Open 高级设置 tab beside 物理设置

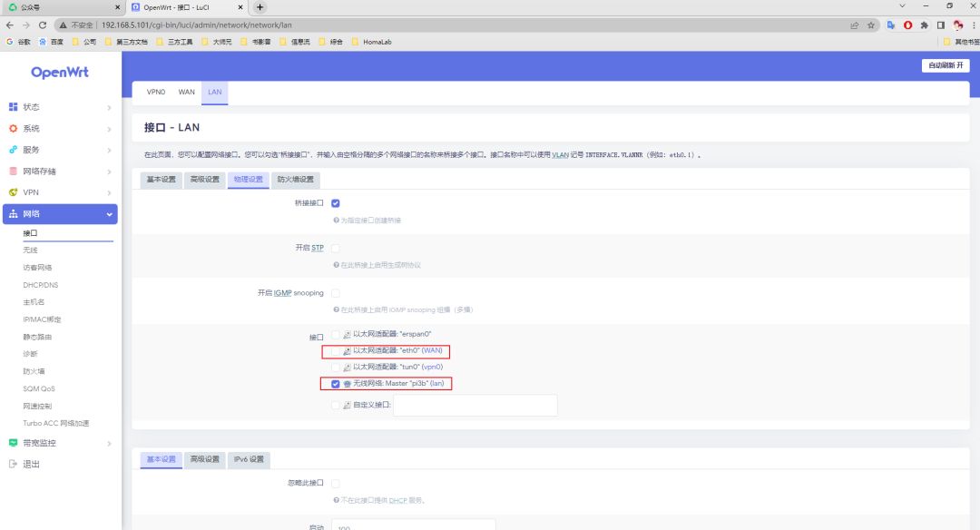pos(205,180)
